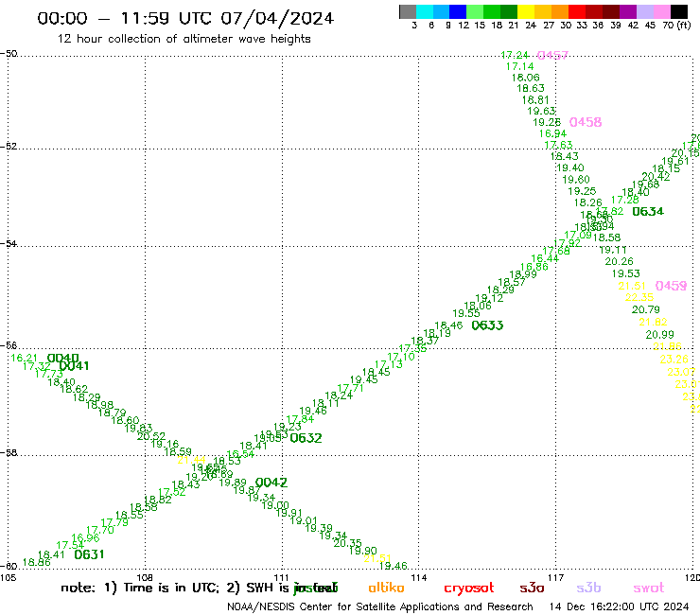
Task: Click the longitude axis label 111
Action: pos(281,578)
